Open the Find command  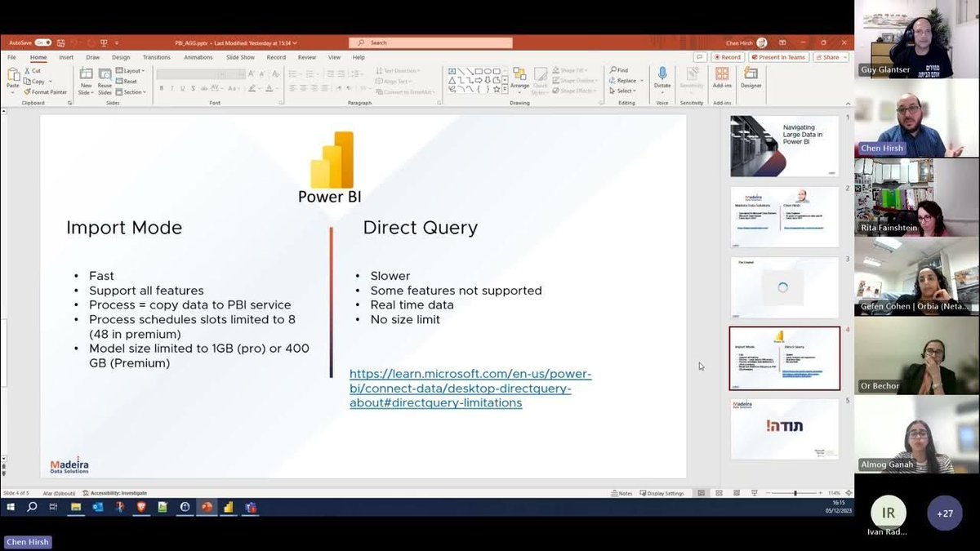coord(619,71)
